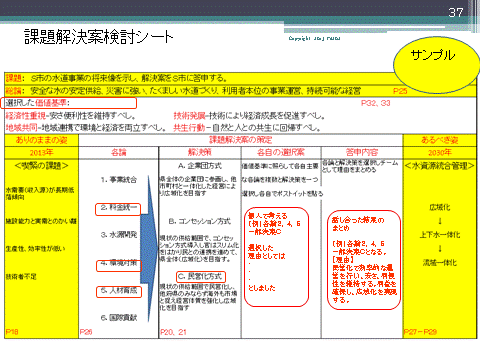Screen dimensions: 480x360
Task: Select the 技術者不足 item
Action: pos(21,276)
